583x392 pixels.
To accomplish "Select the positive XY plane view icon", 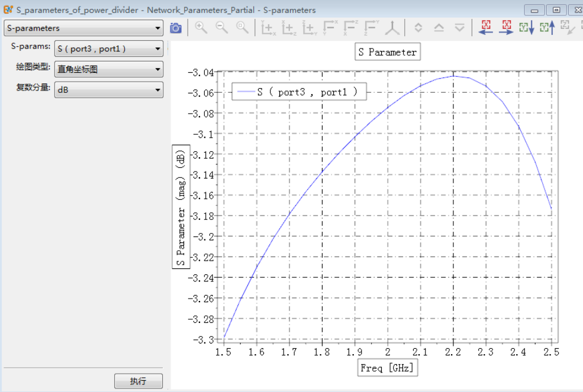I will coord(268,28).
